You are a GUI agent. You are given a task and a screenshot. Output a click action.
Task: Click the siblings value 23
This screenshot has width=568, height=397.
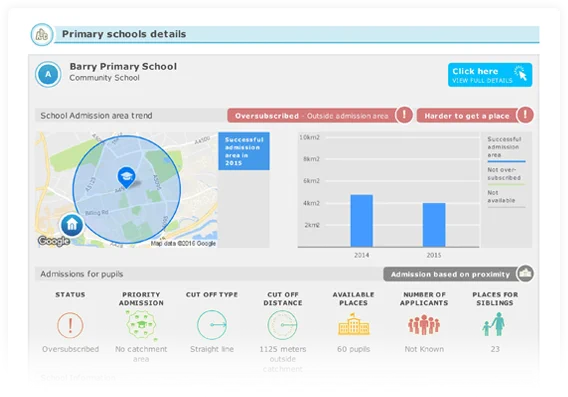click(x=495, y=349)
